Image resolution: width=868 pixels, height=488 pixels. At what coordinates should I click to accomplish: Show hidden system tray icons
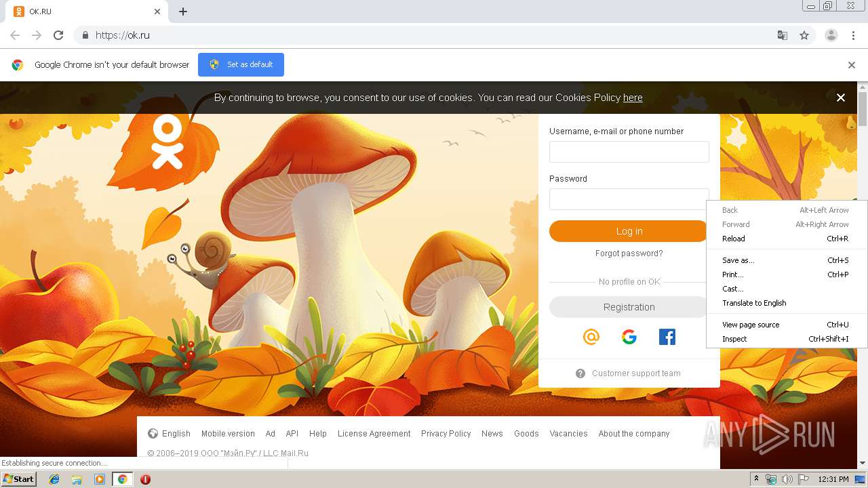757,479
